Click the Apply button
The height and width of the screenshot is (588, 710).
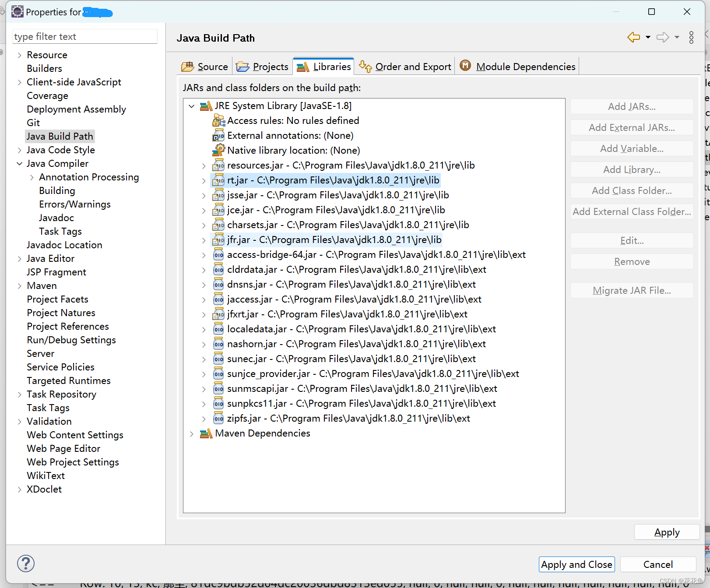tap(667, 532)
